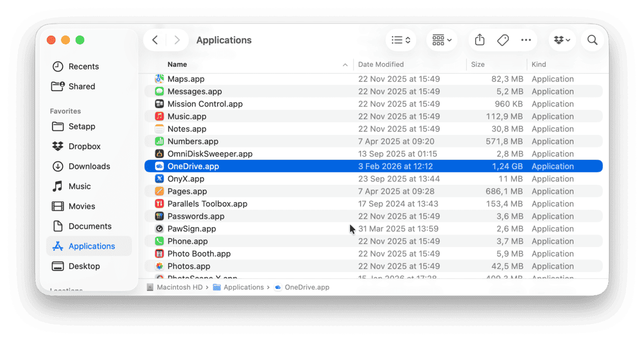
Task: Click the More options ellipsis icon
Action: coord(526,40)
